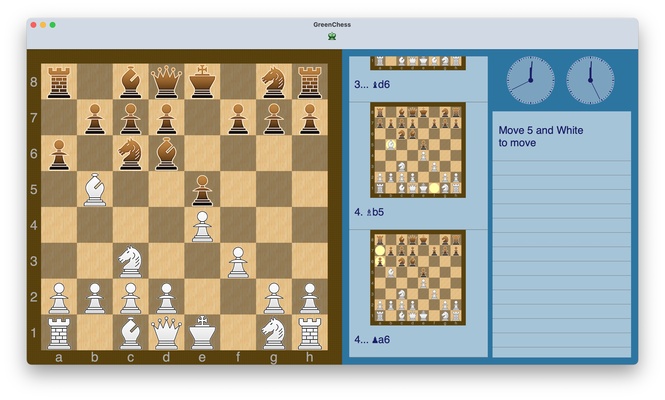Viewport: 665px width, 400px height.
Task: Click the black pawn on b7
Action: pos(95,119)
